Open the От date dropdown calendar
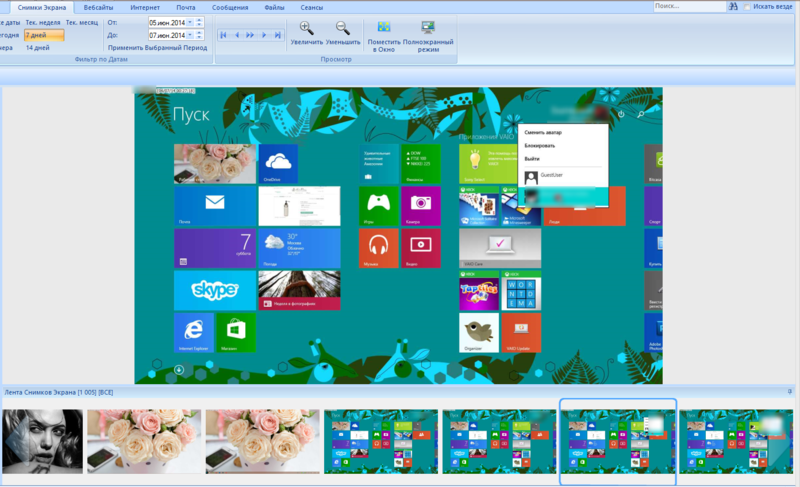800x487 pixels. (190, 22)
